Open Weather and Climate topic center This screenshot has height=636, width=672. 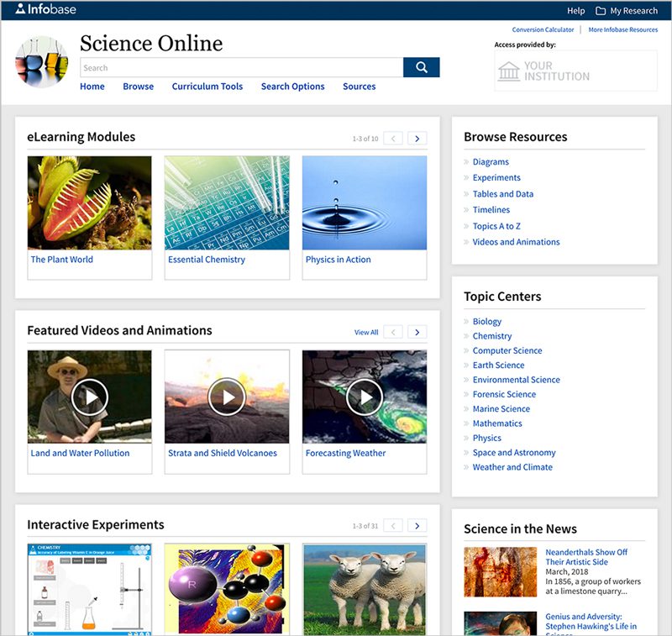click(x=512, y=467)
